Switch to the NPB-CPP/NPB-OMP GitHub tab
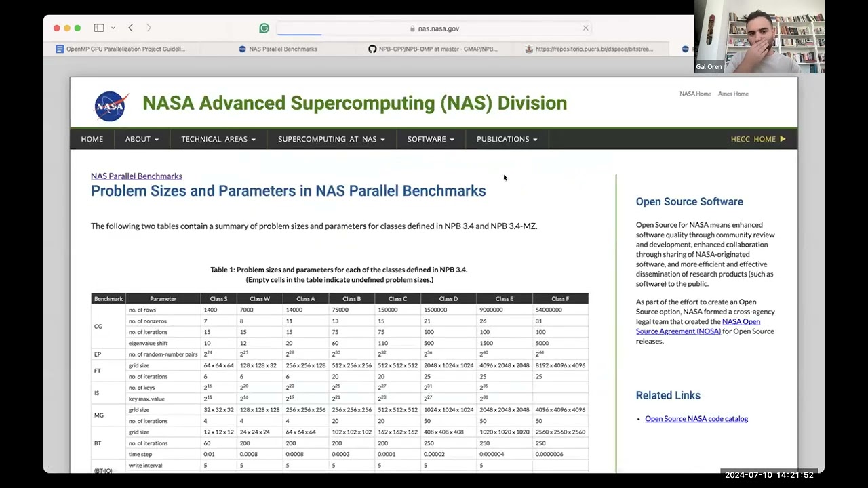The image size is (868, 488). 433,49
